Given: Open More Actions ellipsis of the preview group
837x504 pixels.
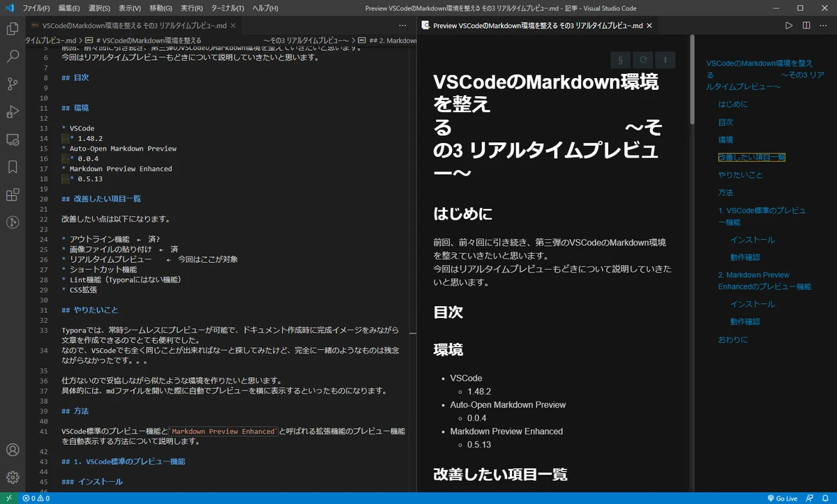Looking at the screenshot, I should point(824,26).
